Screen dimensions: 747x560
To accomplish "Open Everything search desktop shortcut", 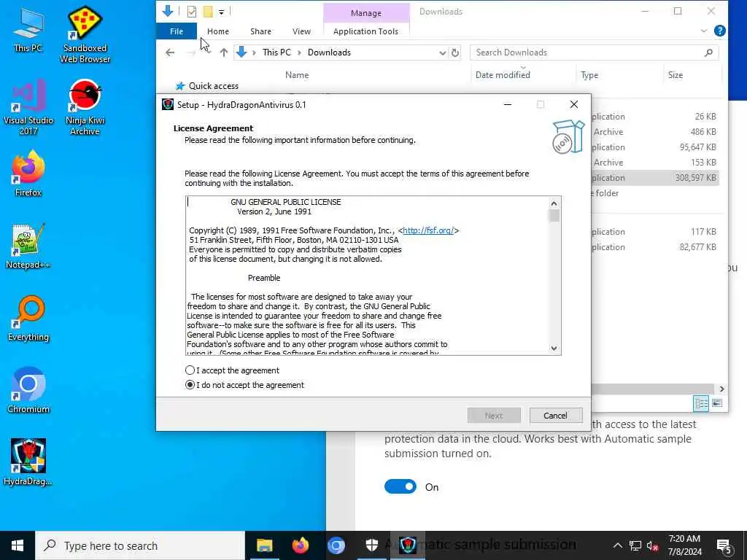I will (28, 318).
